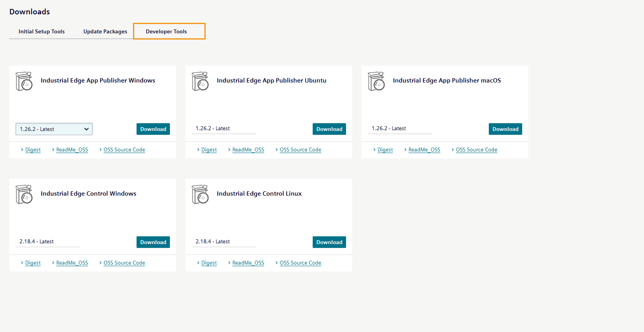Open OSS Source Code for Edge Control Linux
The width and height of the screenshot is (644, 332).
tap(300, 263)
